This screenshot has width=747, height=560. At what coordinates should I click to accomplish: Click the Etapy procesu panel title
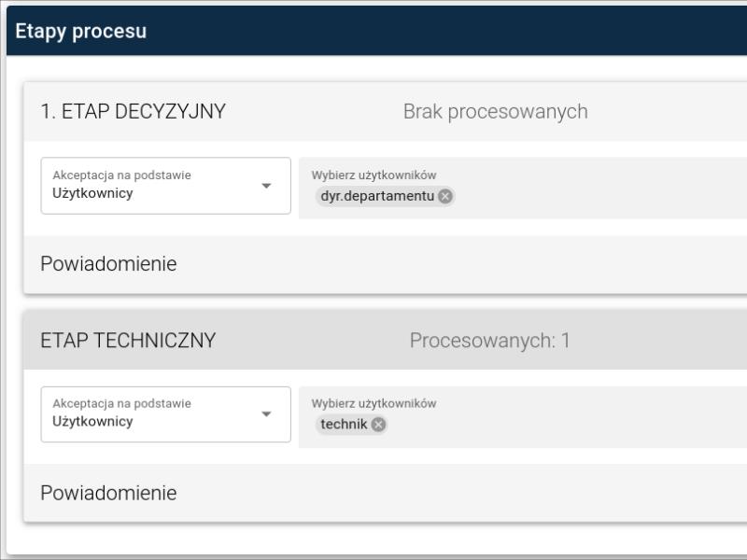[x=81, y=31]
